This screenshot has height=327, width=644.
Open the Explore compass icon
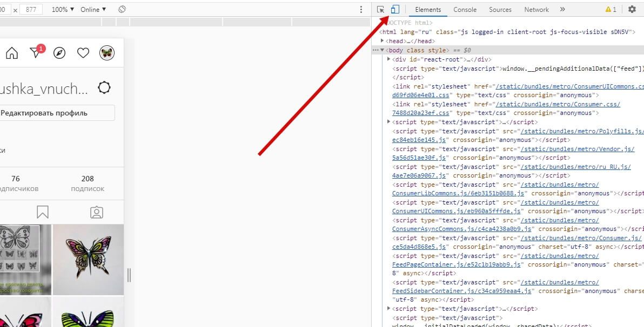coord(59,53)
